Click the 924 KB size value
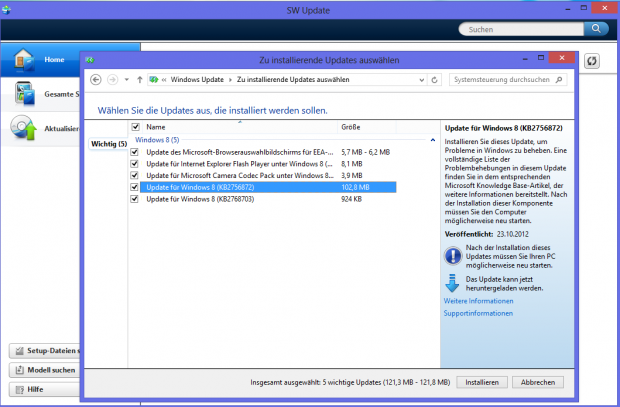 [x=352, y=199]
